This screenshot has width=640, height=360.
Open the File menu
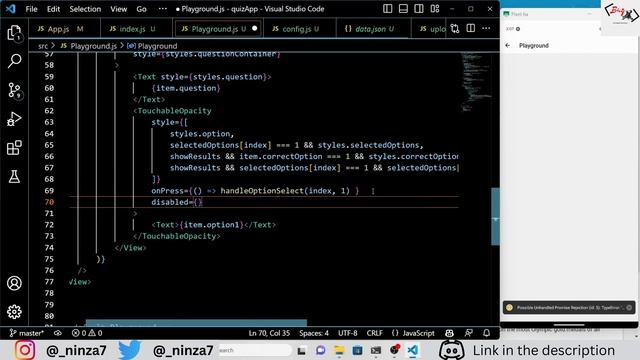point(31,9)
